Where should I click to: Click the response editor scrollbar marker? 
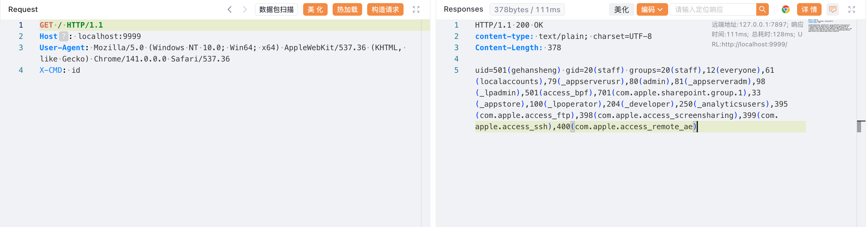(x=860, y=126)
